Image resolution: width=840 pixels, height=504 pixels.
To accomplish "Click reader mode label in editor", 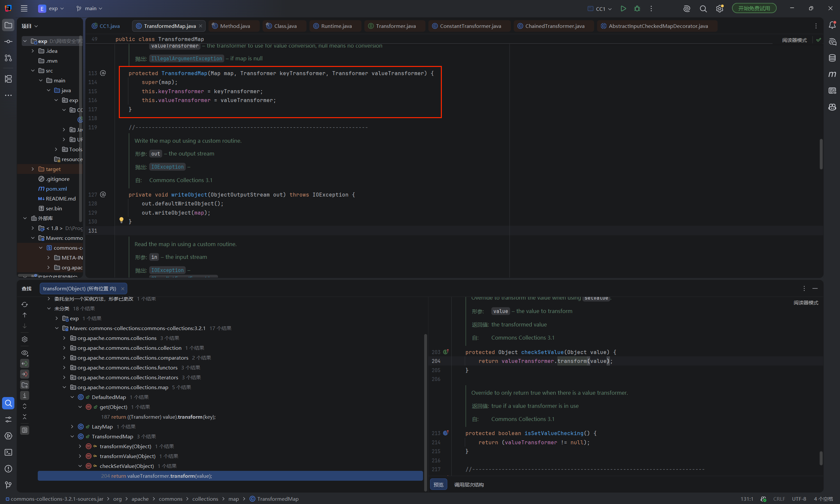I will (794, 40).
